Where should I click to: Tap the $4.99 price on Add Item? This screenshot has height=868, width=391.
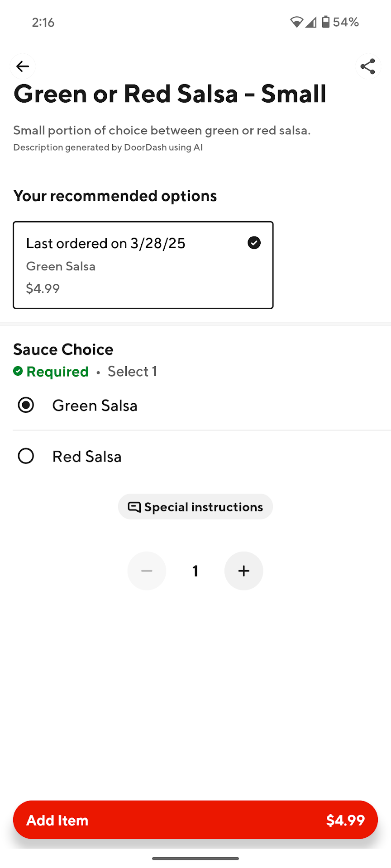click(345, 820)
